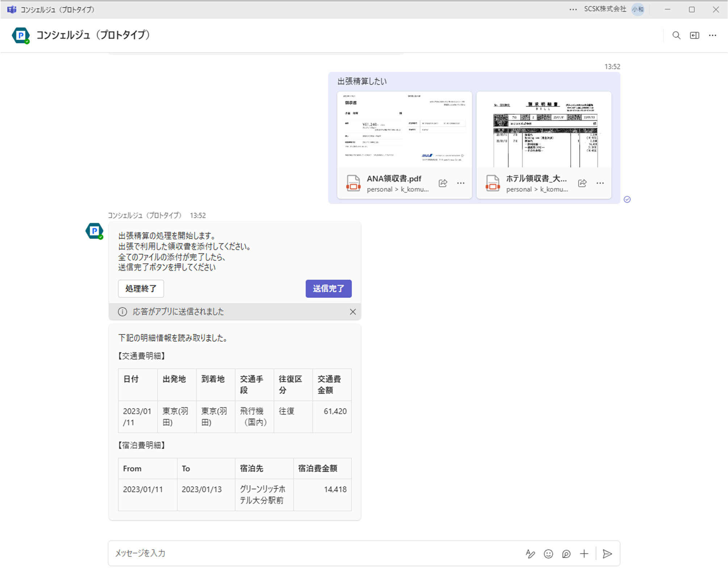The height and width of the screenshot is (580, 728).
Task: Open more options for ANA領収書.pdf
Action: click(x=461, y=183)
